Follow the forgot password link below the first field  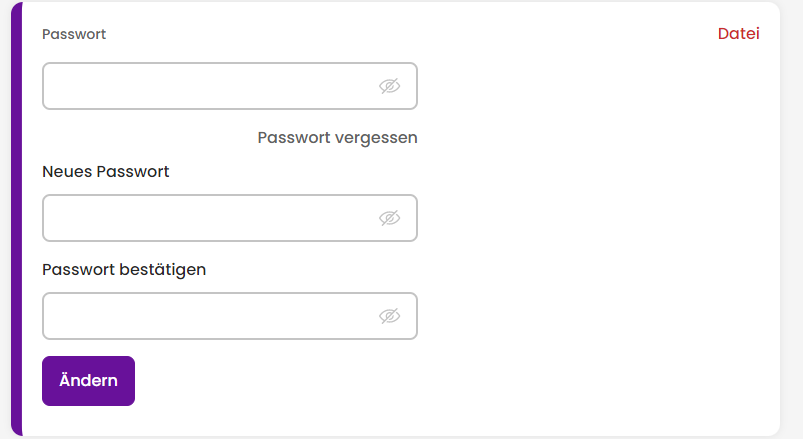click(337, 138)
